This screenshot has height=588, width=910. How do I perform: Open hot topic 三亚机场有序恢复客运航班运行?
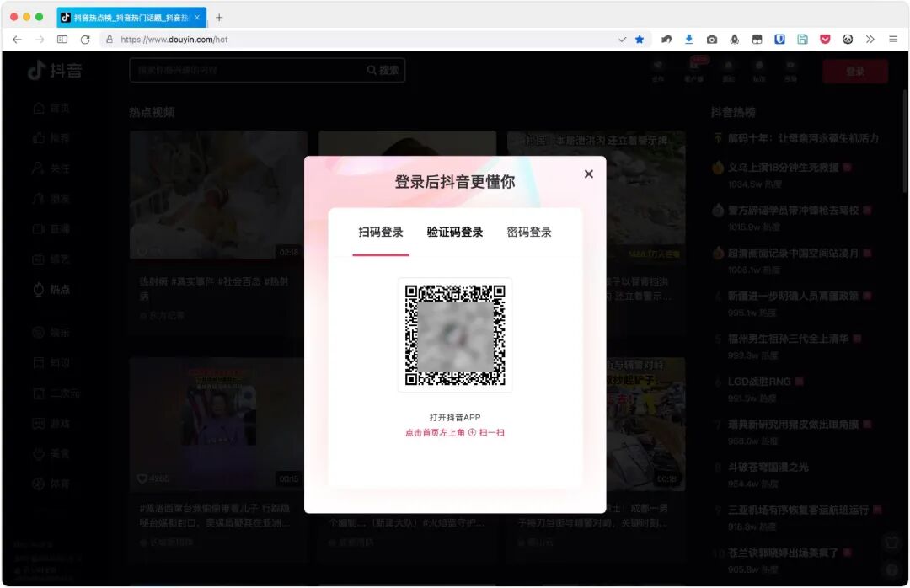point(798,510)
